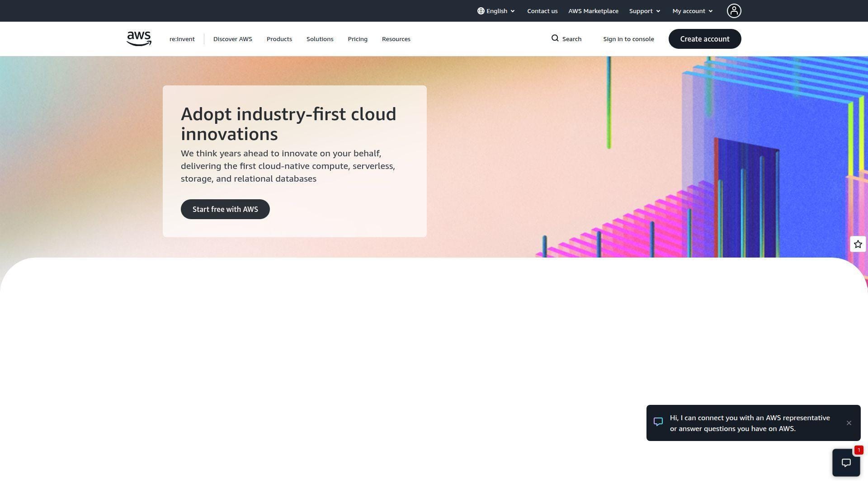The width and height of the screenshot is (868, 488).
Task: Click the AWS logo
Action: [x=139, y=39]
